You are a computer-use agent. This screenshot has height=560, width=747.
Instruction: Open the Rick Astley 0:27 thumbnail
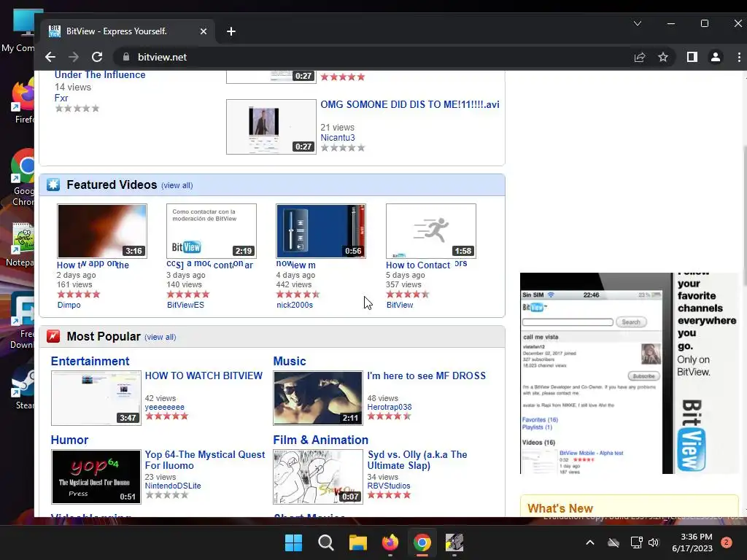click(271, 127)
